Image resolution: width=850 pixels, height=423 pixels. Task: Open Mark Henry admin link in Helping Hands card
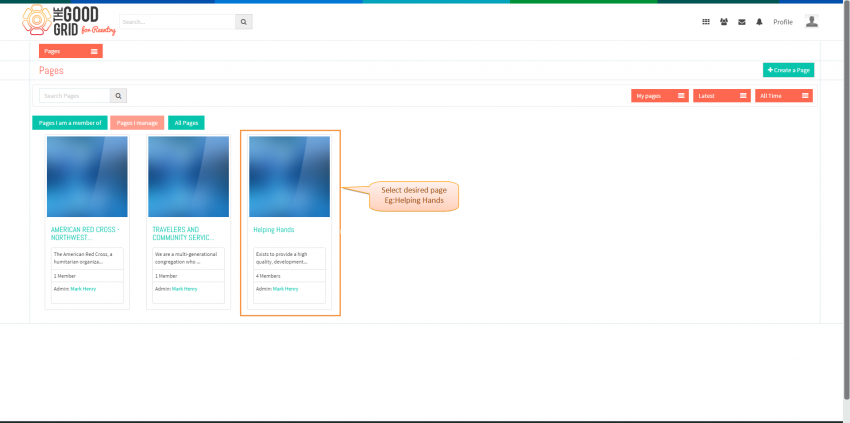coord(285,289)
